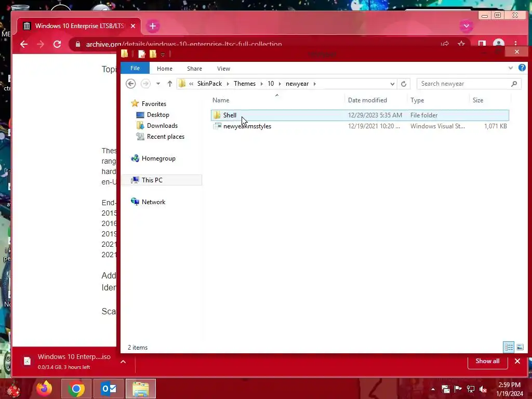The width and height of the screenshot is (532, 399).
Task: Click 10 in the address breadcrumb
Action: coord(270,84)
